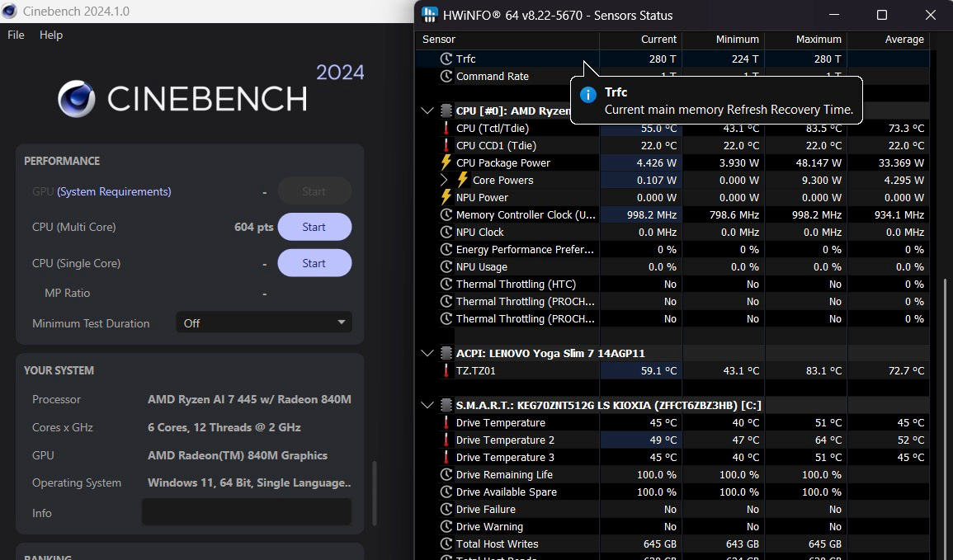This screenshot has width=953, height=560.
Task: Click the Drive Remaining Life icon
Action: tap(446, 474)
